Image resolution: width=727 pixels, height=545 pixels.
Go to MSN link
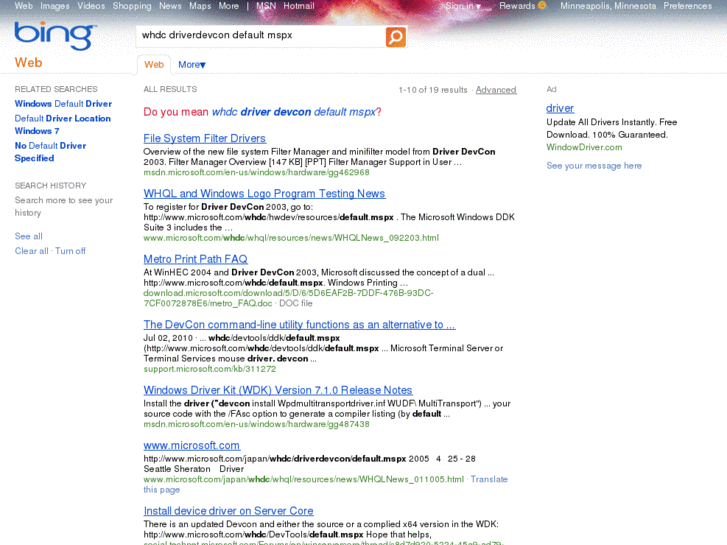pyautogui.click(x=266, y=6)
